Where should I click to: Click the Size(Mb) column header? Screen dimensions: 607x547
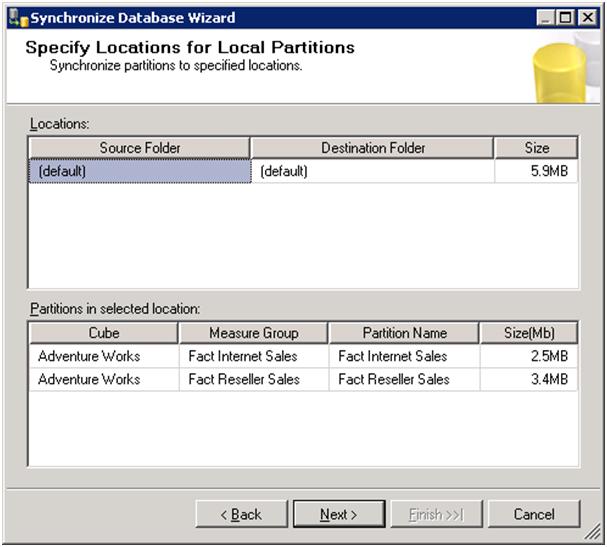tap(529, 333)
